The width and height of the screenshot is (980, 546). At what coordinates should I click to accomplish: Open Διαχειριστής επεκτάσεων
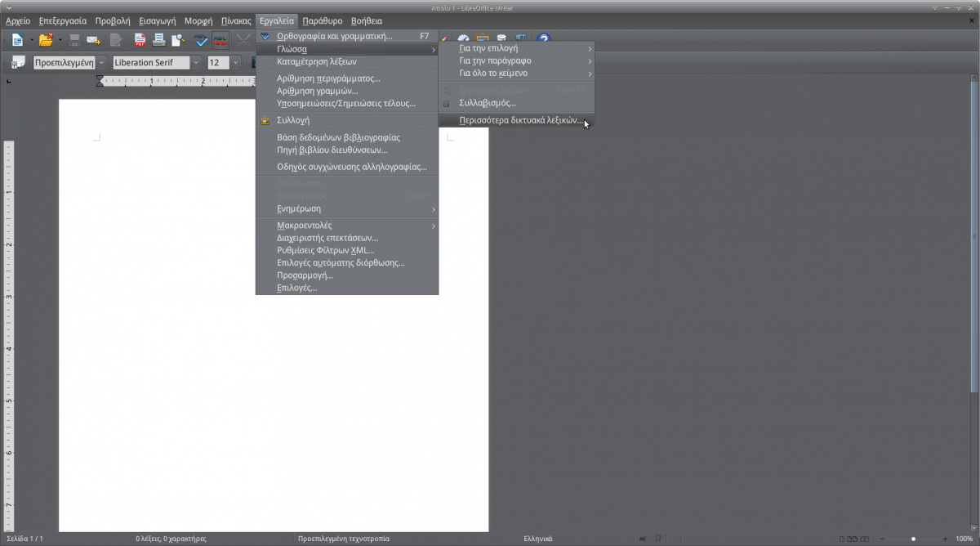[x=347, y=238]
